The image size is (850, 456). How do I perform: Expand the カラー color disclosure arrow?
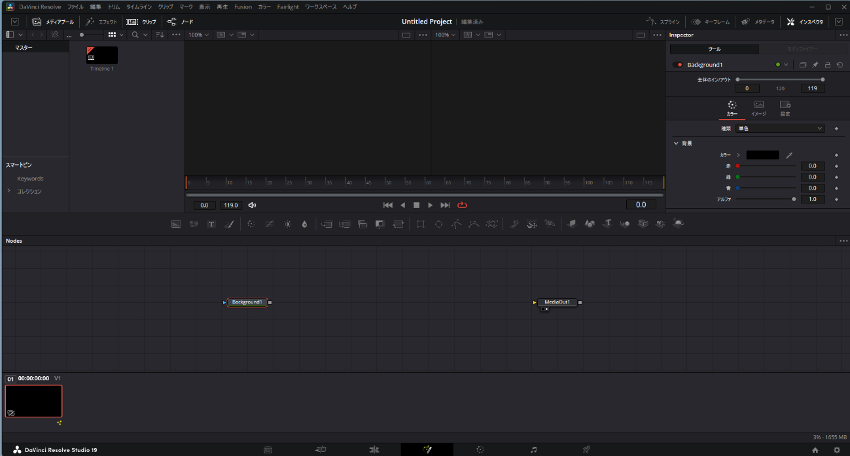coord(738,155)
